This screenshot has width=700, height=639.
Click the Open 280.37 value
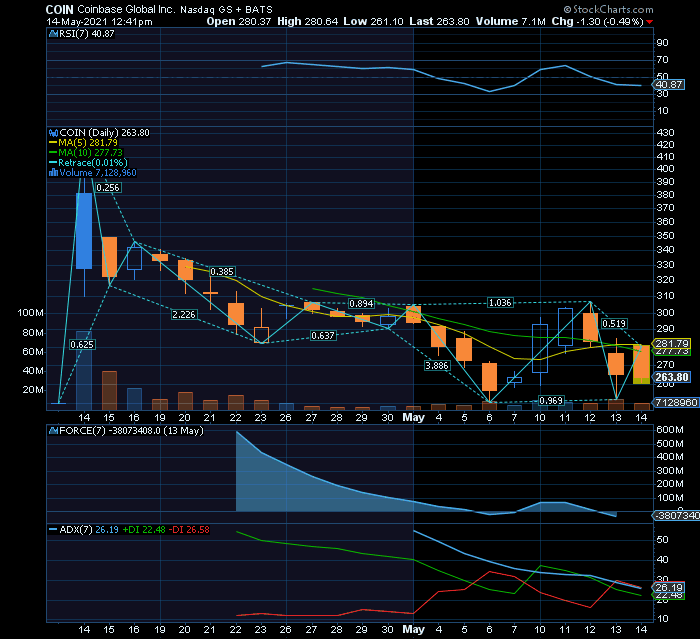(239, 21)
